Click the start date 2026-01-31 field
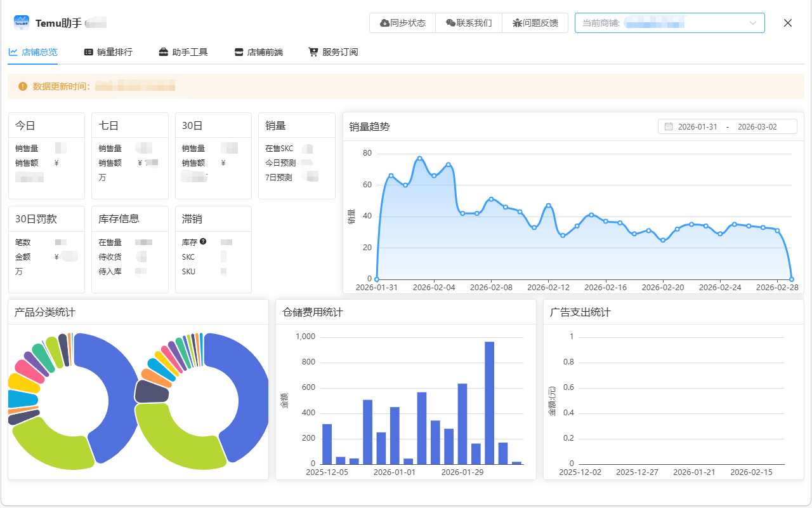Viewport: 812px width, 508px height. (698, 126)
